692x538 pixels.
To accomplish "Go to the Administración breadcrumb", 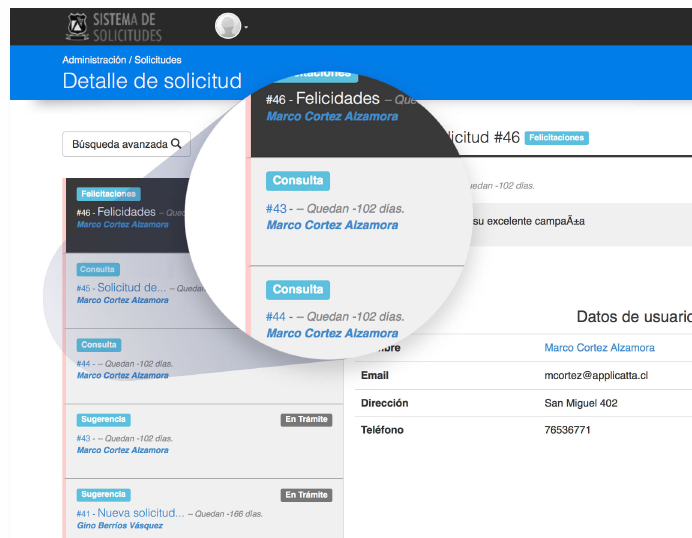I will click(x=94, y=60).
